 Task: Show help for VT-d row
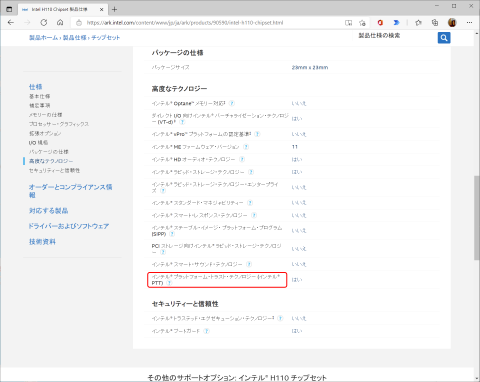(182, 122)
